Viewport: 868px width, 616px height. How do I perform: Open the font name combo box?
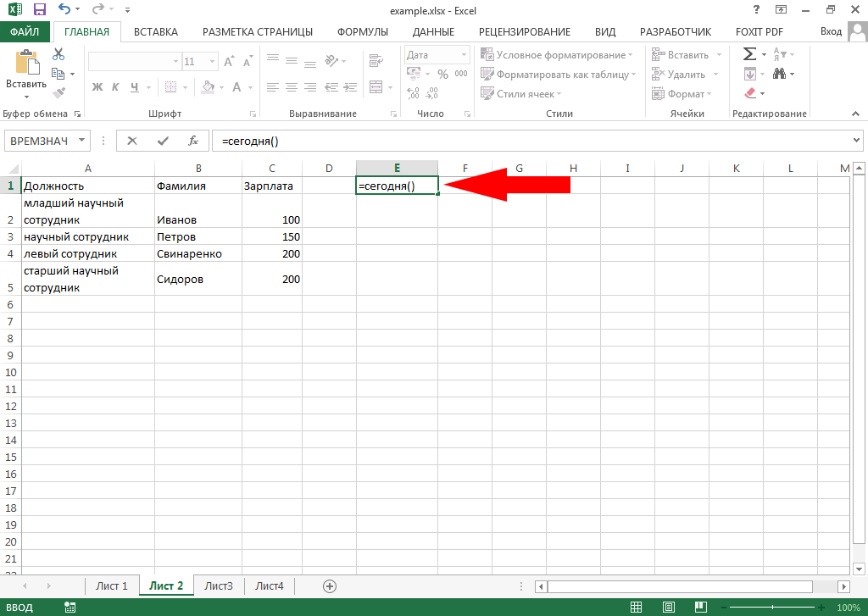coord(134,62)
